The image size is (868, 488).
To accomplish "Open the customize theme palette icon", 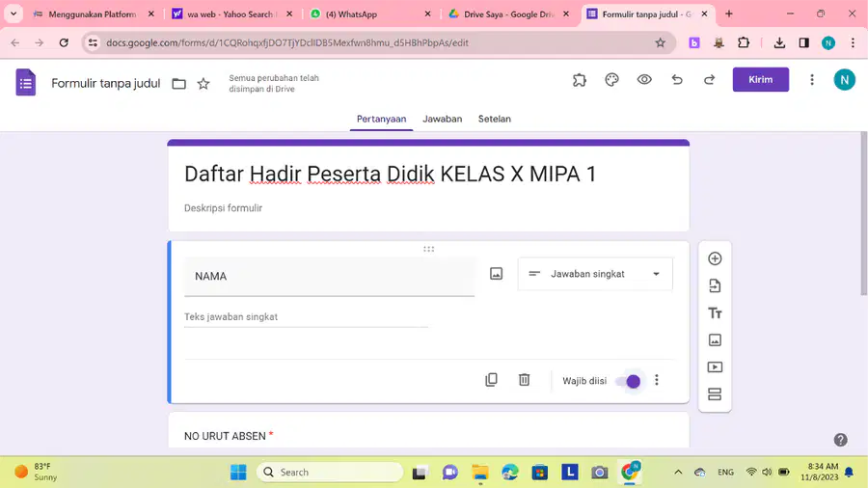I will coord(611,80).
